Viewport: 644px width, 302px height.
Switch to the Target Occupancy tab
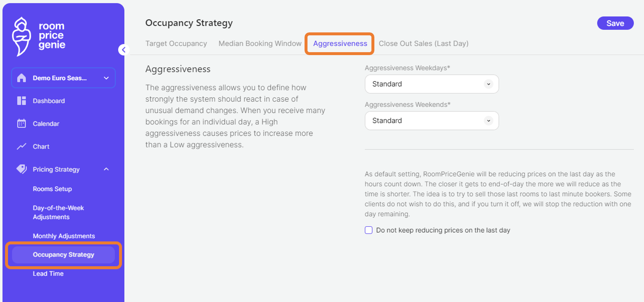click(x=176, y=43)
